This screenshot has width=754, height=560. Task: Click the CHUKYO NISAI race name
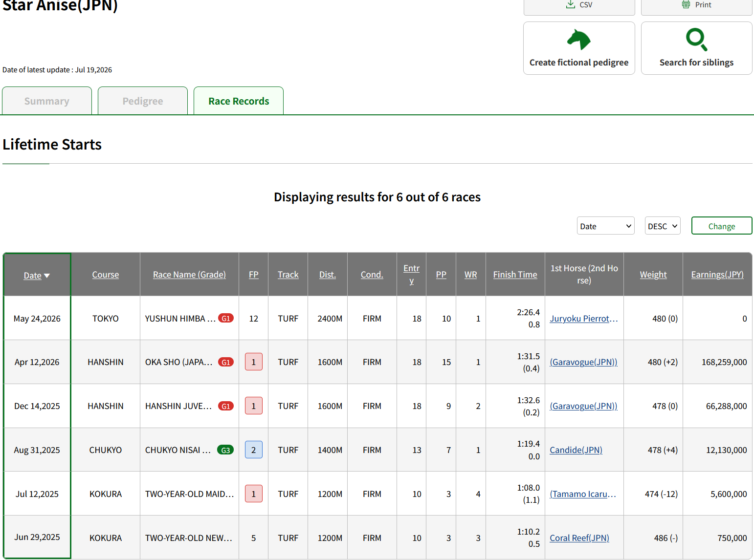pos(178,450)
